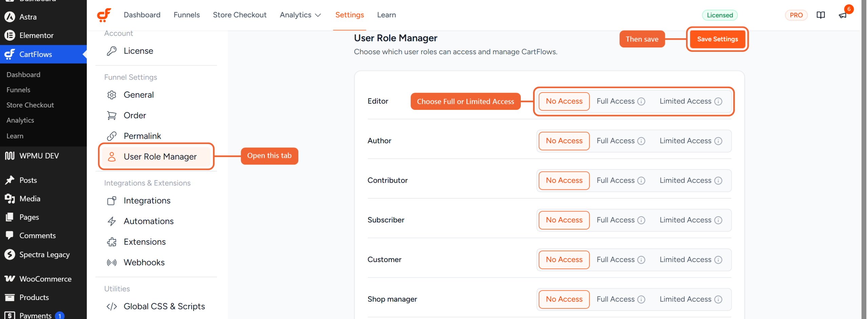Open Global CSS & Scripts
The height and width of the screenshot is (319, 868).
pyautogui.click(x=164, y=306)
